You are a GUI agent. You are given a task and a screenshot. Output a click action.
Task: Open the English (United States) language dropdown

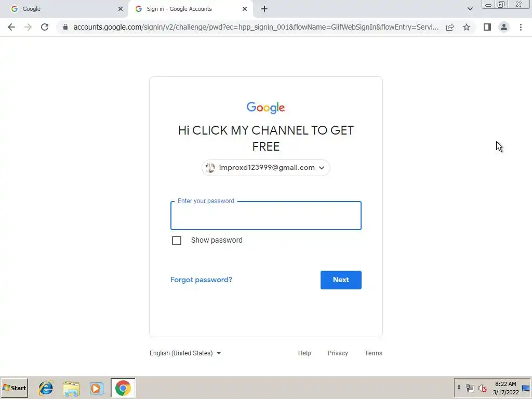coord(185,353)
